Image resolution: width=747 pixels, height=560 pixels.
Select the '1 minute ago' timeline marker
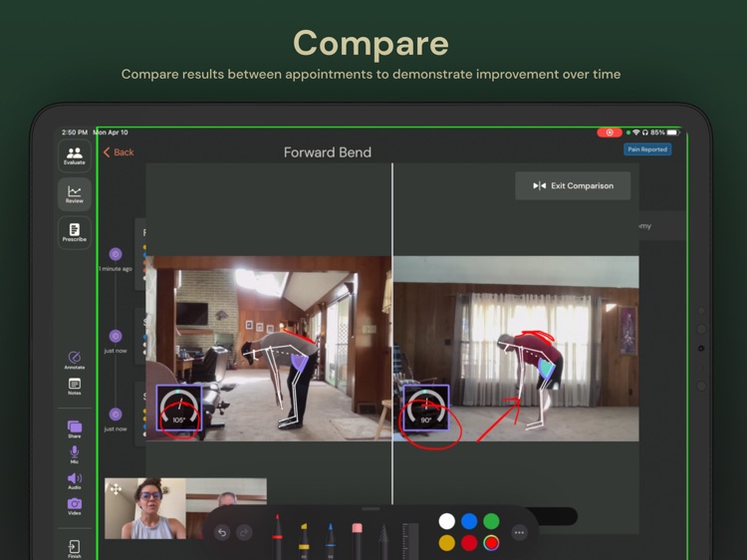point(116,254)
